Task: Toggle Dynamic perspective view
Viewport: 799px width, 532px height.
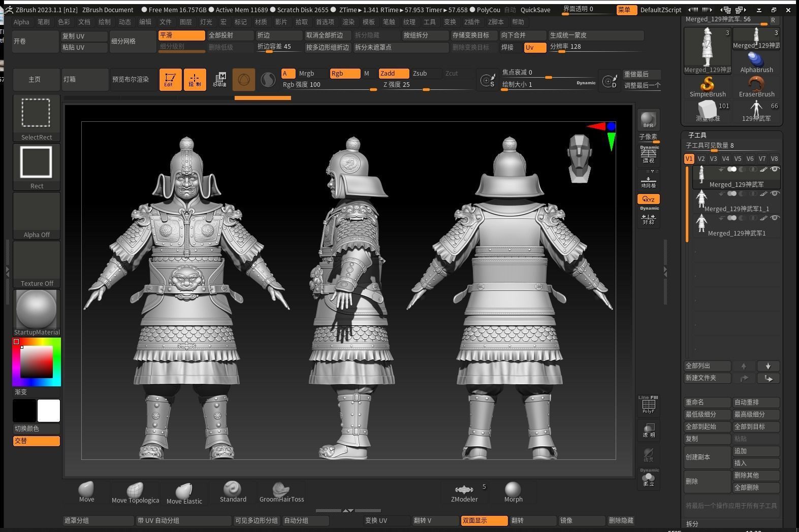Action: click(649, 155)
